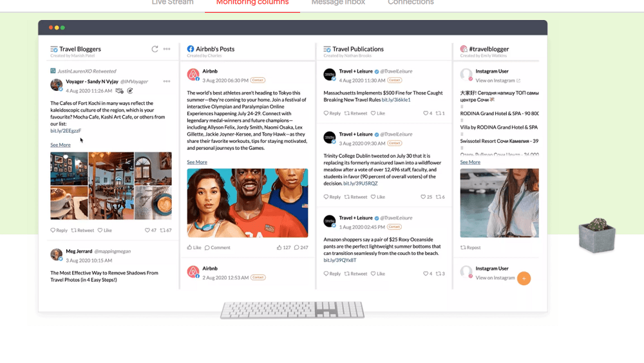Click Contact badge on 4 Aug 11:30 AM tweet
Image resolution: width=644 pixels, height=363 pixels.
tap(394, 80)
